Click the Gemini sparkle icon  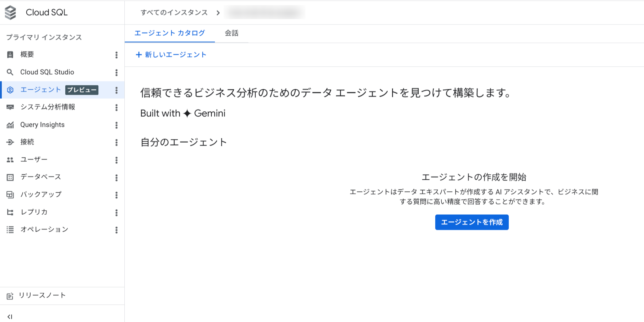point(187,113)
